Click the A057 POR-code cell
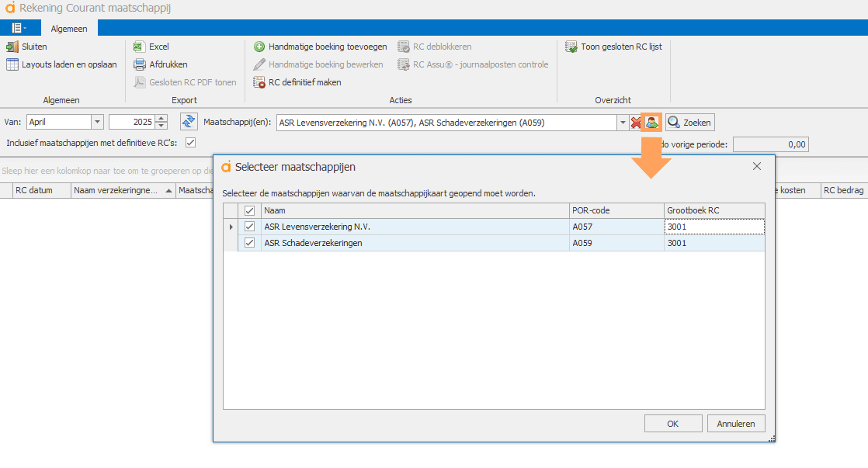 click(616, 227)
